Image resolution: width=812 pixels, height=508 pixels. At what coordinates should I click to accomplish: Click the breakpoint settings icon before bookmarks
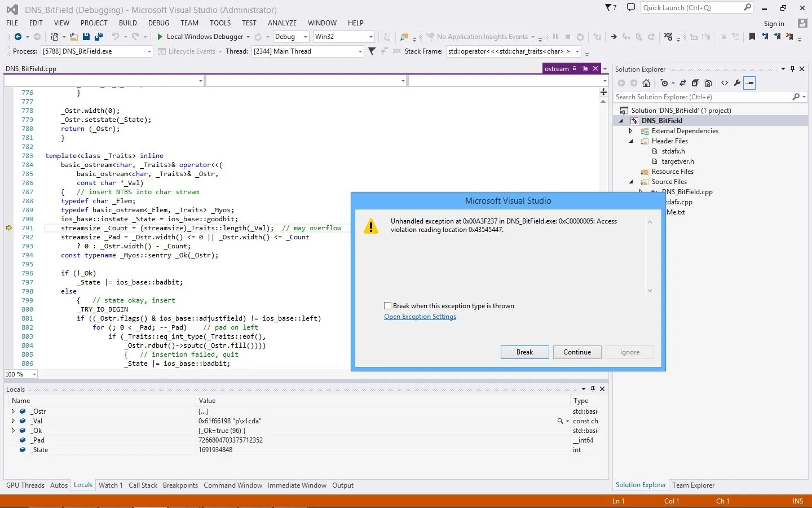tap(668, 37)
